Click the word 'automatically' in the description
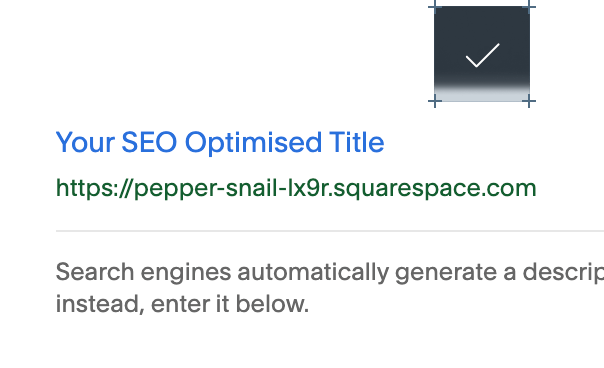Image resolution: width=604 pixels, height=368 pixels. click(x=313, y=272)
